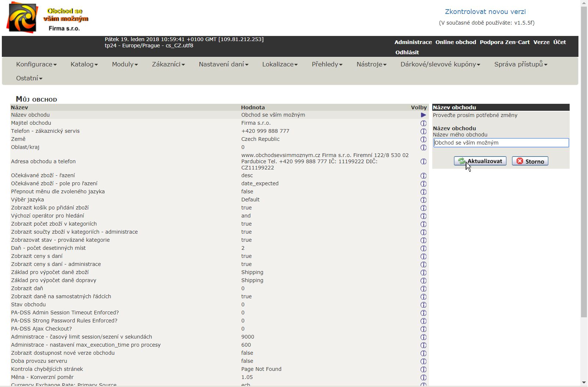Select info icon for Zobrazit daň row

pyautogui.click(x=423, y=289)
